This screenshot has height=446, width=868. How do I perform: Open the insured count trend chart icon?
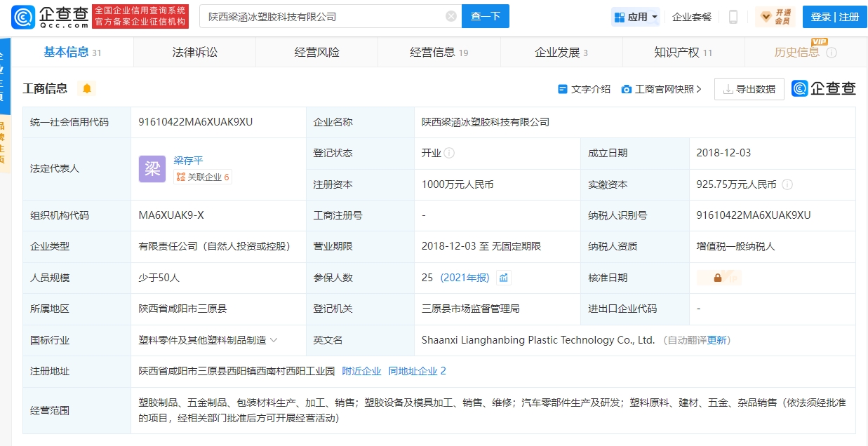pyautogui.click(x=503, y=278)
